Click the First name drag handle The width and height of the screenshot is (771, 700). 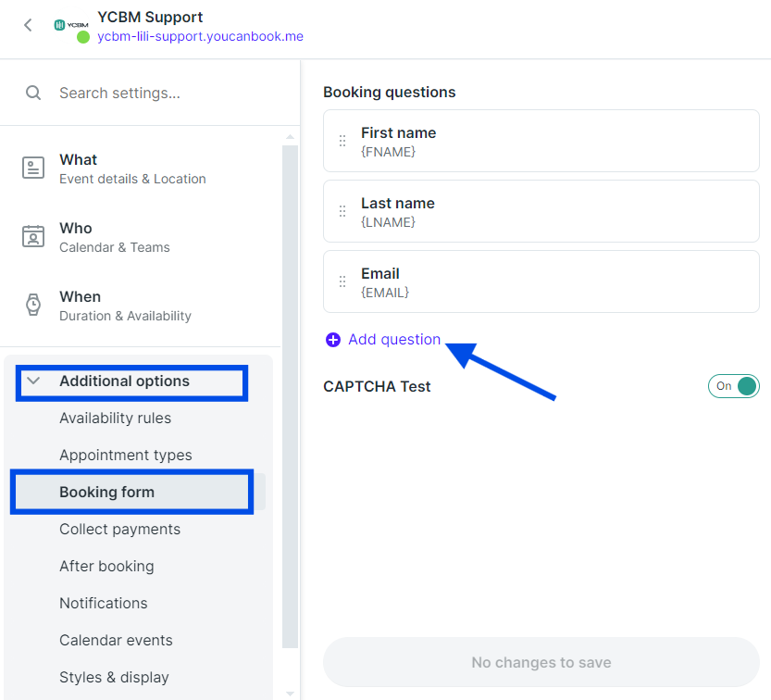(342, 141)
